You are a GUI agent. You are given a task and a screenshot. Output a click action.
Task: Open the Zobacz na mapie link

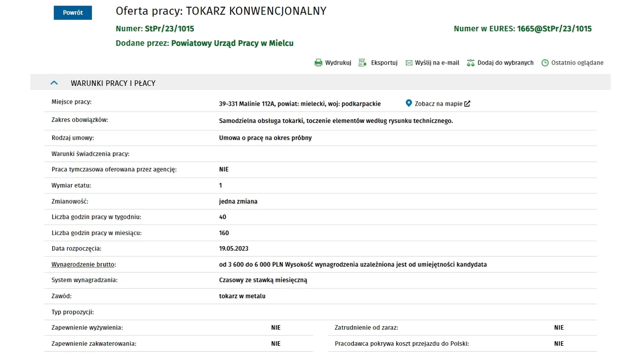(438, 104)
